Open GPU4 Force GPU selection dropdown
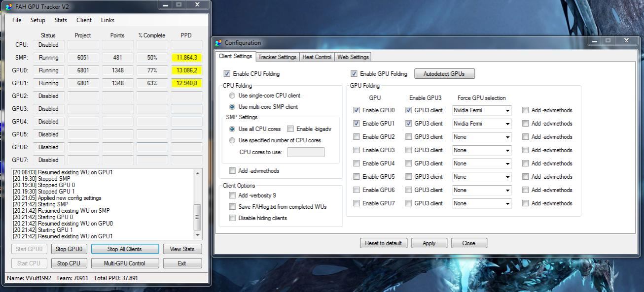The image size is (644, 292). (x=482, y=163)
